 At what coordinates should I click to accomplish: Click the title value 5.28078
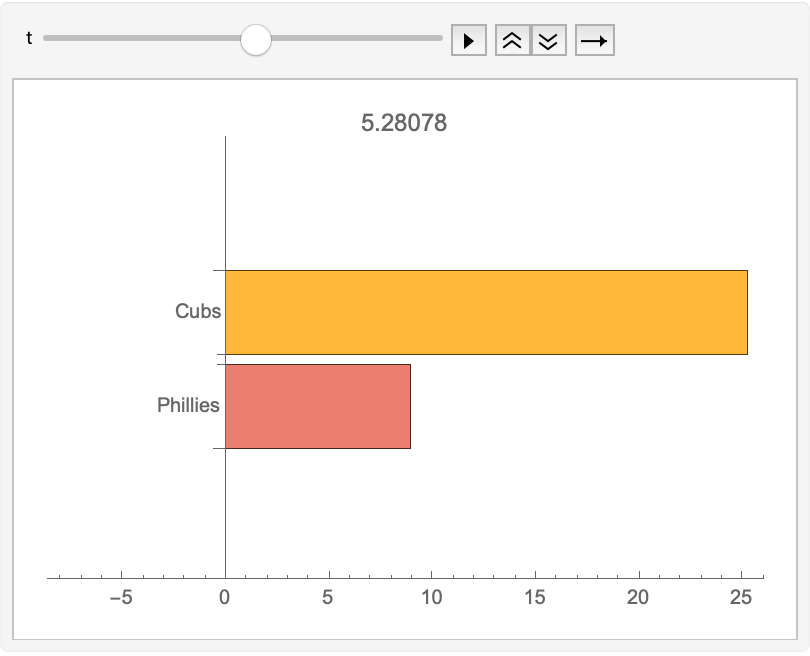coord(404,123)
